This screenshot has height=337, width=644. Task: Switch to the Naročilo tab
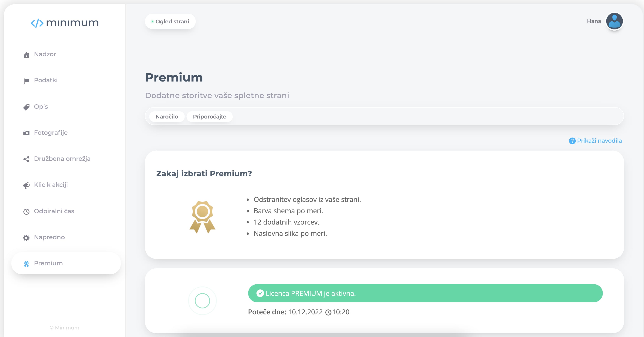[x=167, y=117]
